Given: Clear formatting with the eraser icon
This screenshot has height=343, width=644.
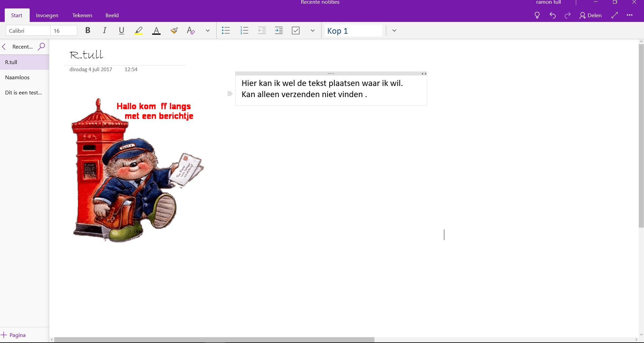Looking at the screenshot, I should (x=191, y=31).
